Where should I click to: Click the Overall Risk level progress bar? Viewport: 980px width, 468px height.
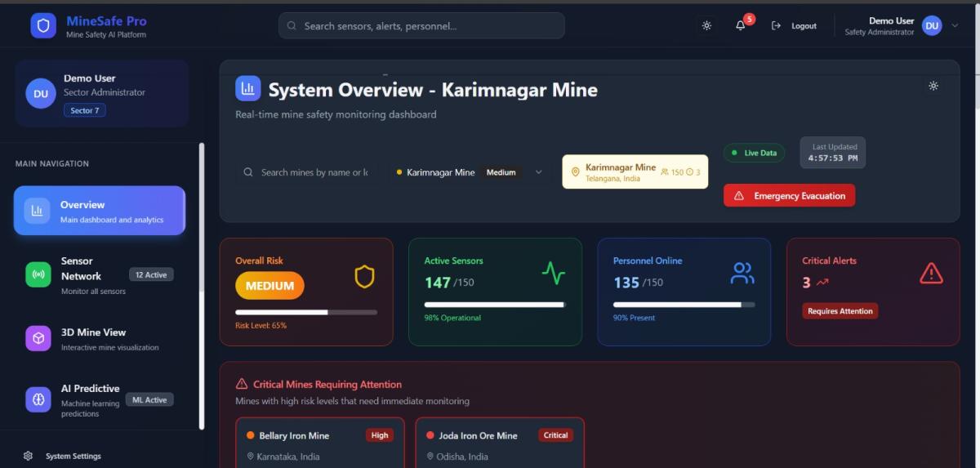tap(306, 312)
